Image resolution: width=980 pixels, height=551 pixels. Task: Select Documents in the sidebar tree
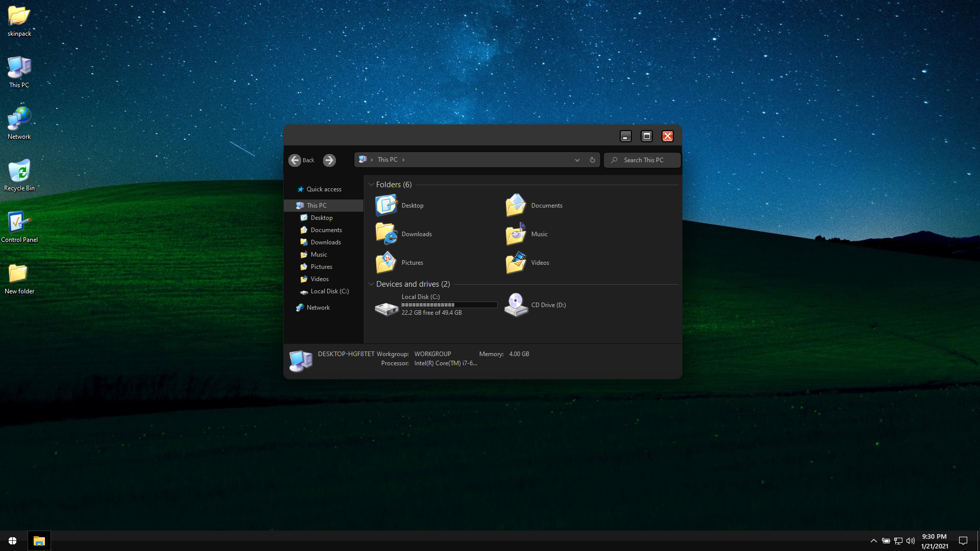tap(326, 230)
